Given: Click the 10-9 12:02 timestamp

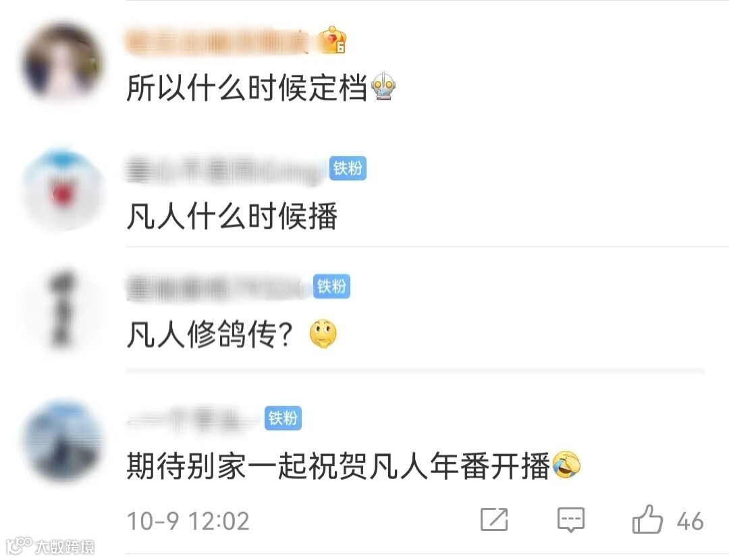Looking at the screenshot, I should (x=188, y=521).
